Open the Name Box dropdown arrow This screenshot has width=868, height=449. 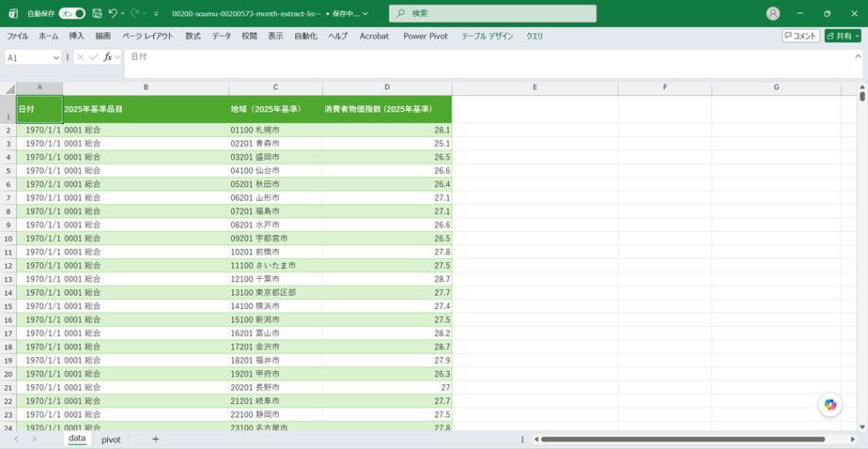[56, 57]
